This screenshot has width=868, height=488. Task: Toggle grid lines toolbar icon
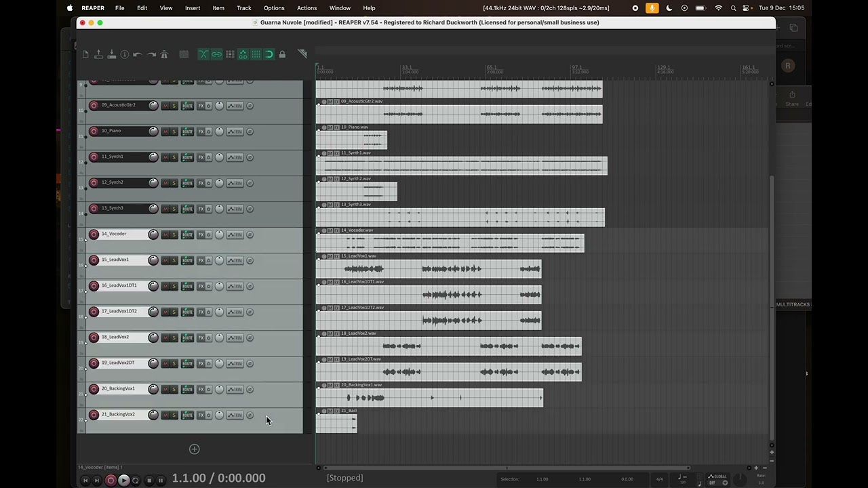[x=256, y=54]
